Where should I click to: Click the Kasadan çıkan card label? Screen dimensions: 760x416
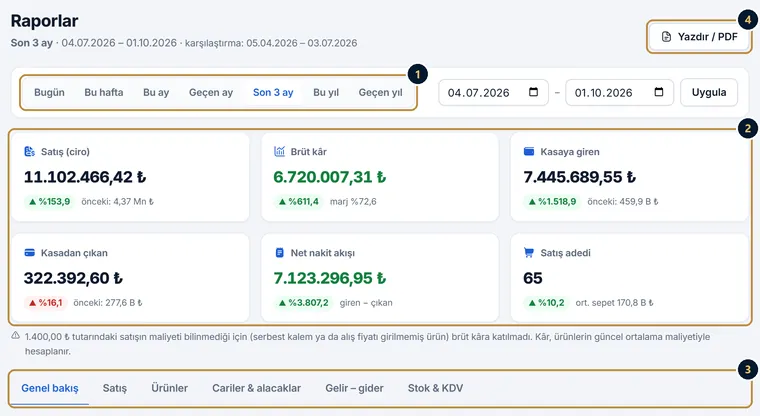click(x=74, y=253)
